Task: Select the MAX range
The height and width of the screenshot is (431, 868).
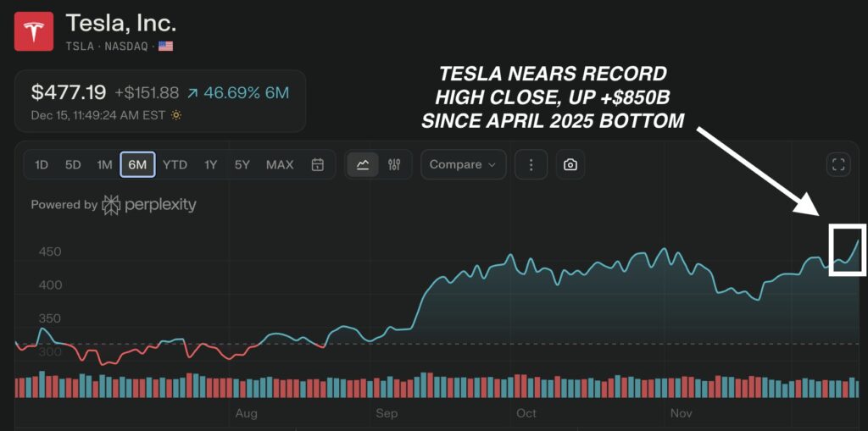Action: point(280,164)
